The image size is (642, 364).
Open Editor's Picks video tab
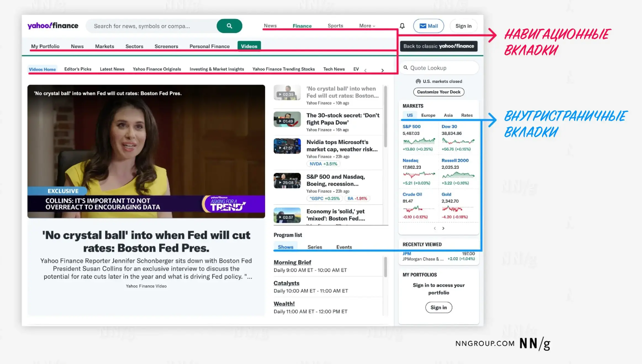78,69
